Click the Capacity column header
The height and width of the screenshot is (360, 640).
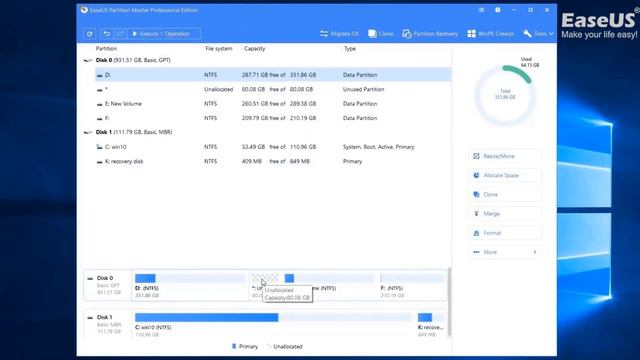[x=255, y=49]
